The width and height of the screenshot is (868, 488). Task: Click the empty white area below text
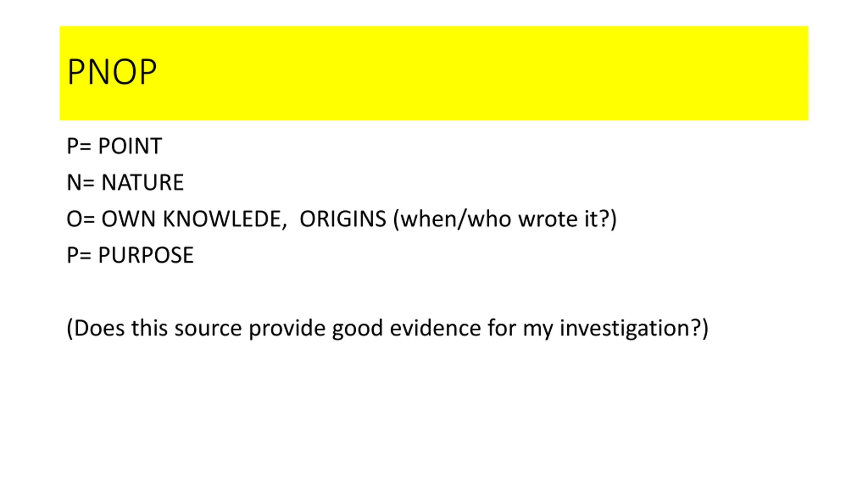pos(434,417)
